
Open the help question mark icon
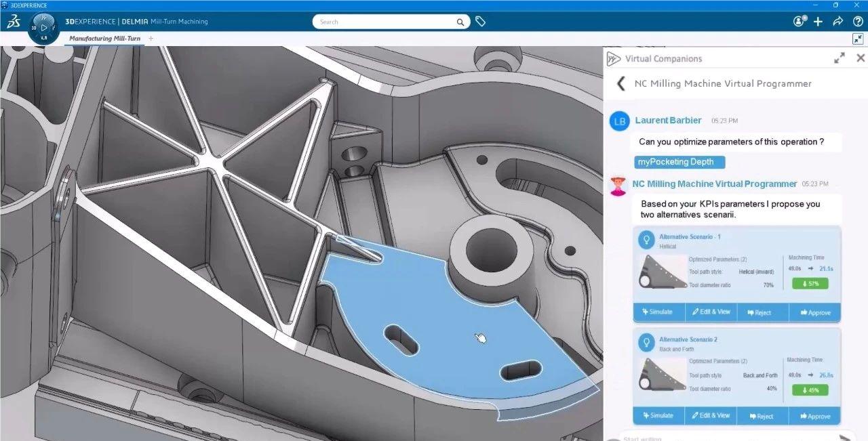coord(858,22)
